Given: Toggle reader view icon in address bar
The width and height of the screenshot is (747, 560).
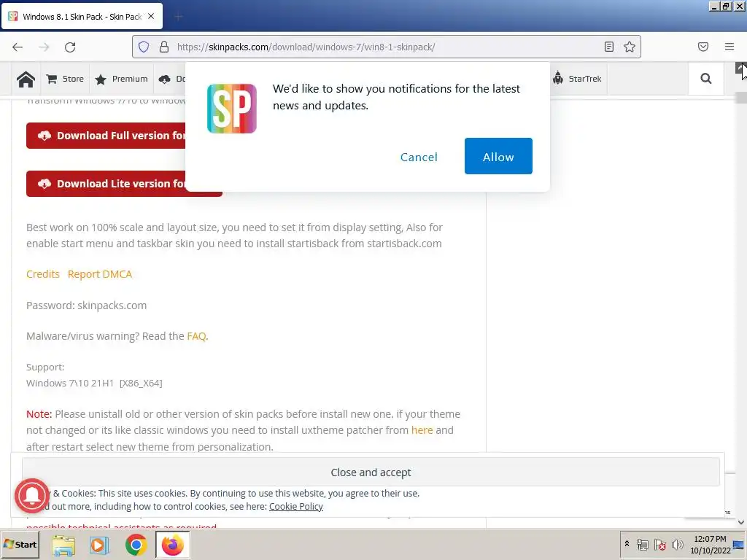Looking at the screenshot, I should 609,47.
